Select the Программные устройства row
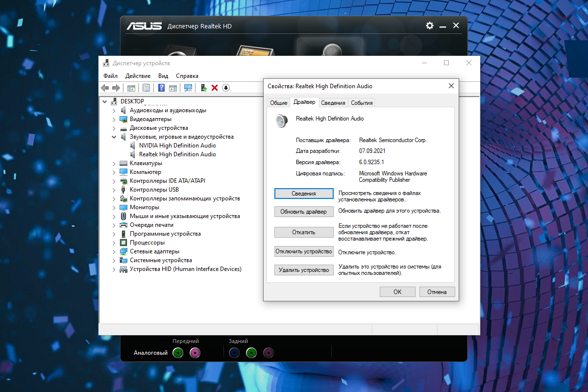The height and width of the screenshot is (392, 588). (165, 234)
